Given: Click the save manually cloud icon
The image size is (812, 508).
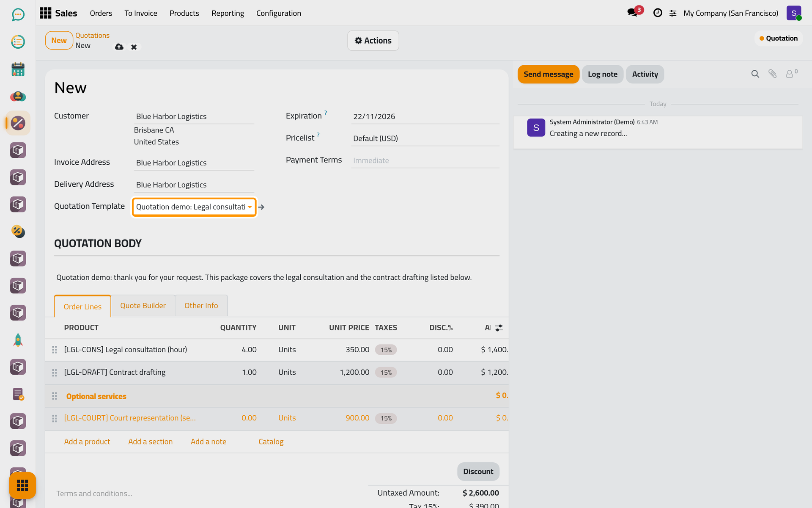Looking at the screenshot, I should (119, 47).
